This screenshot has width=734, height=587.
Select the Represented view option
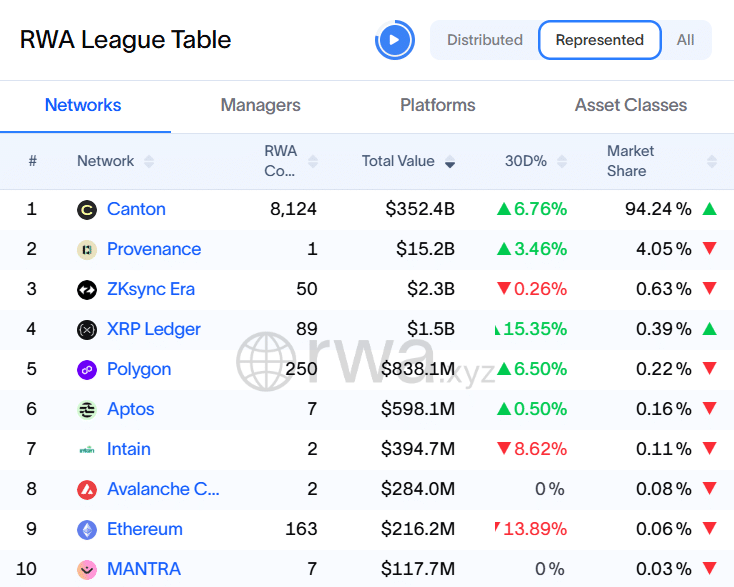pyautogui.click(x=599, y=40)
